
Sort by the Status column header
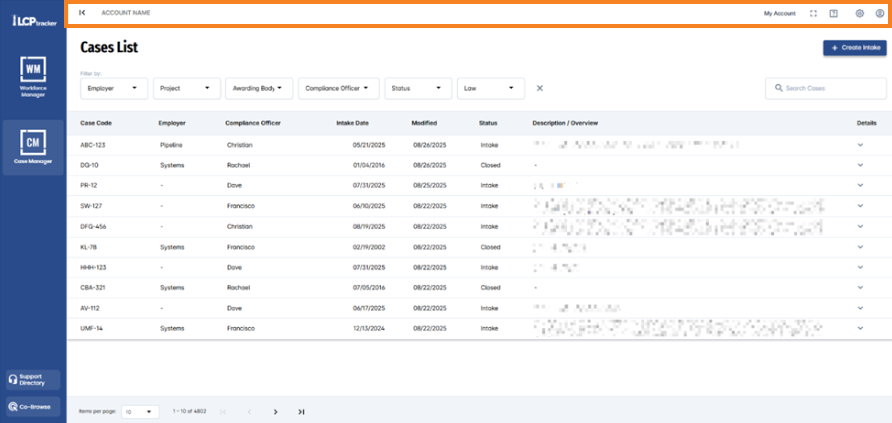point(488,123)
